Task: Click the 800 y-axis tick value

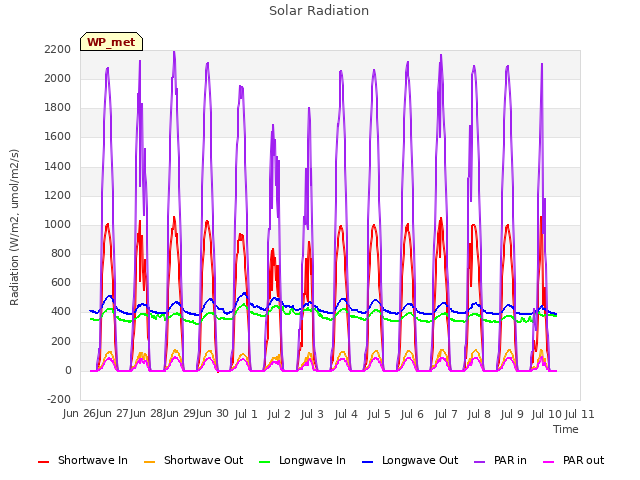Action: pos(61,254)
